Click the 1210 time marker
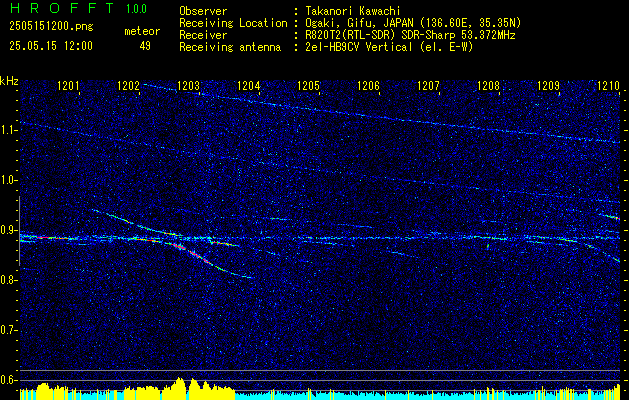Image resolution: width=629 pixels, height=400 pixels. pyautogui.click(x=609, y=86)
